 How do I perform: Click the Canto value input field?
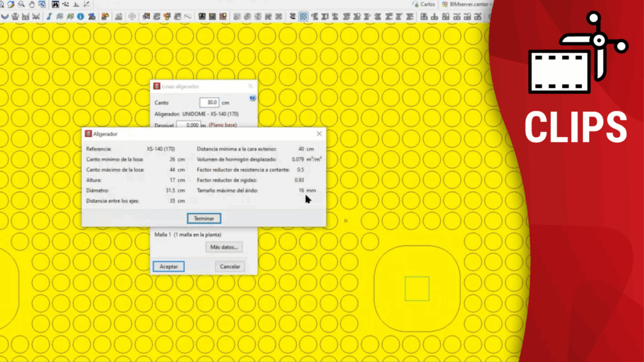[209, 102]
